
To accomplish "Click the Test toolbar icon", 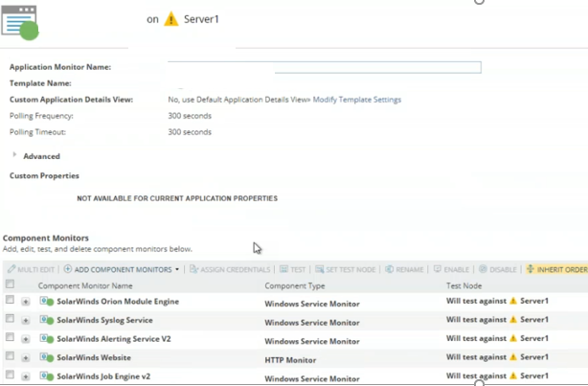I will point(283,269).
